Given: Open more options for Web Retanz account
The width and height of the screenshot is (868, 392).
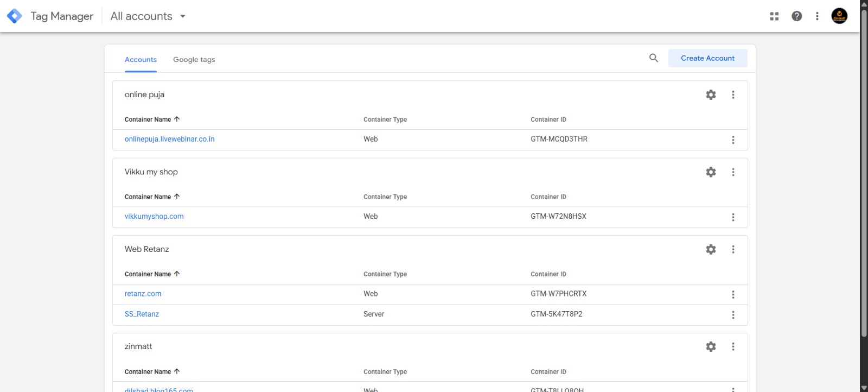Looking at the screenshot, I should point(733,249).
